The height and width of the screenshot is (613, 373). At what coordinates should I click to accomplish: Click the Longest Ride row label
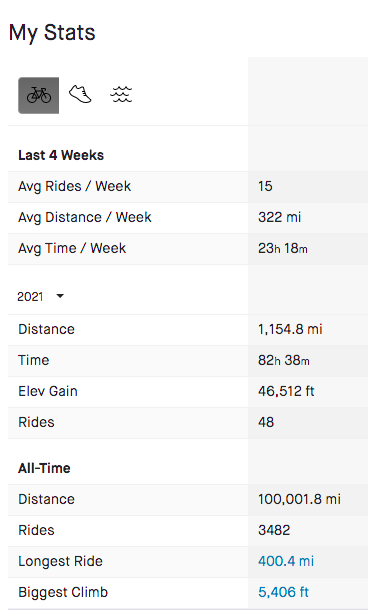(x=60, y=561)
